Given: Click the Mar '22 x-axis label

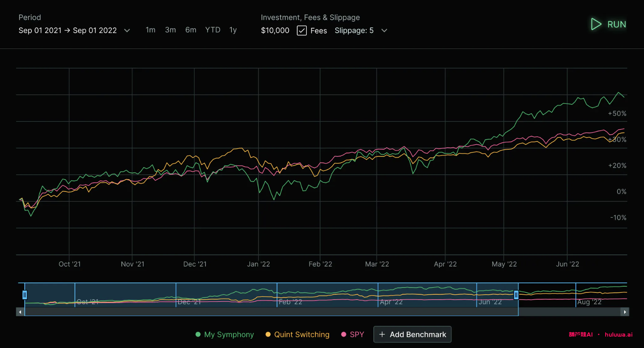Looking at the screenshot, I should click(377, 264).
